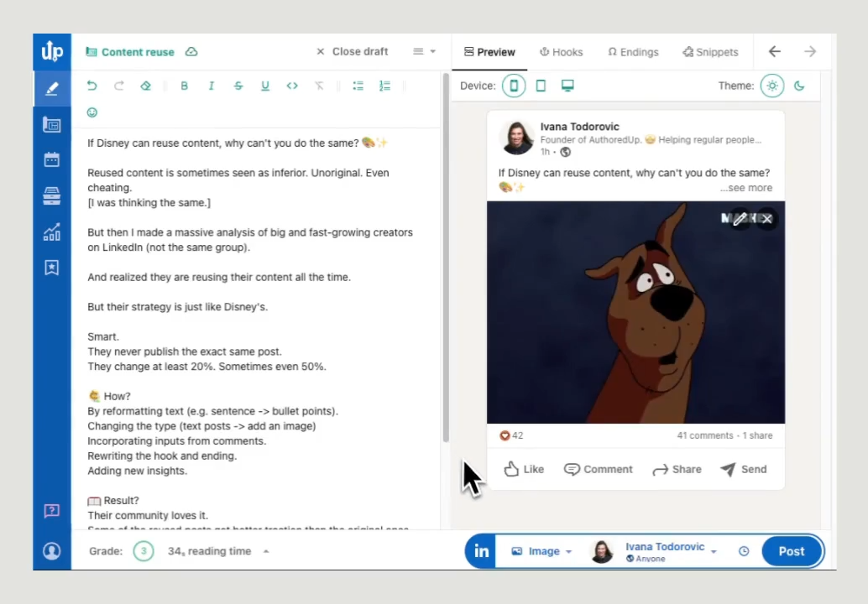This screenshot has height=604, width=868.
Task: Toggle bold formatting
Action: tap(185, 86)
